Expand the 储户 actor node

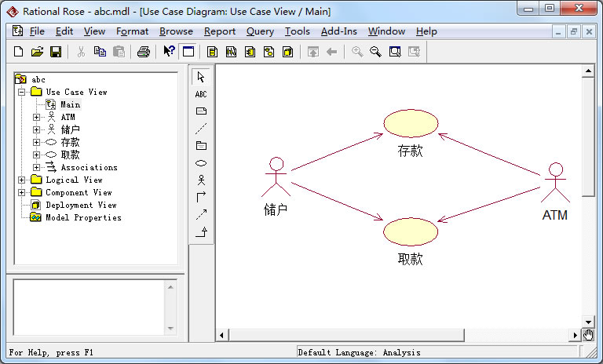[x=37, y=129]
